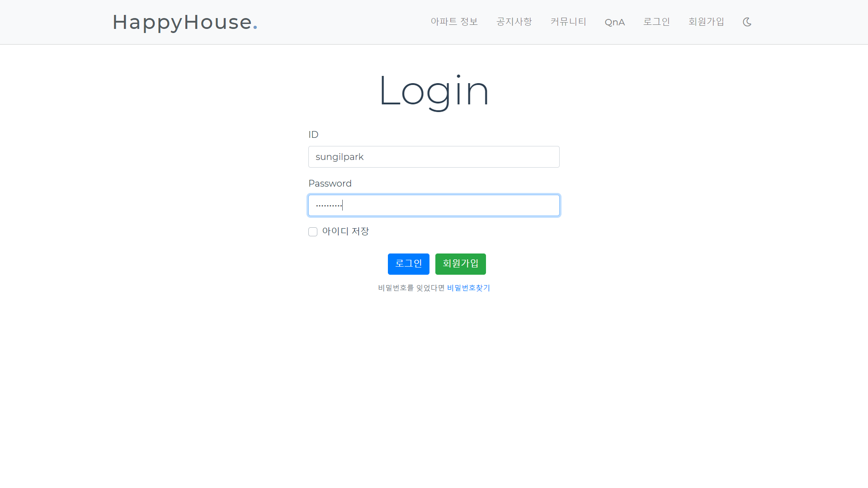Click the Login page heading
This screenshot has width=868, height=488.
[434, 90]
